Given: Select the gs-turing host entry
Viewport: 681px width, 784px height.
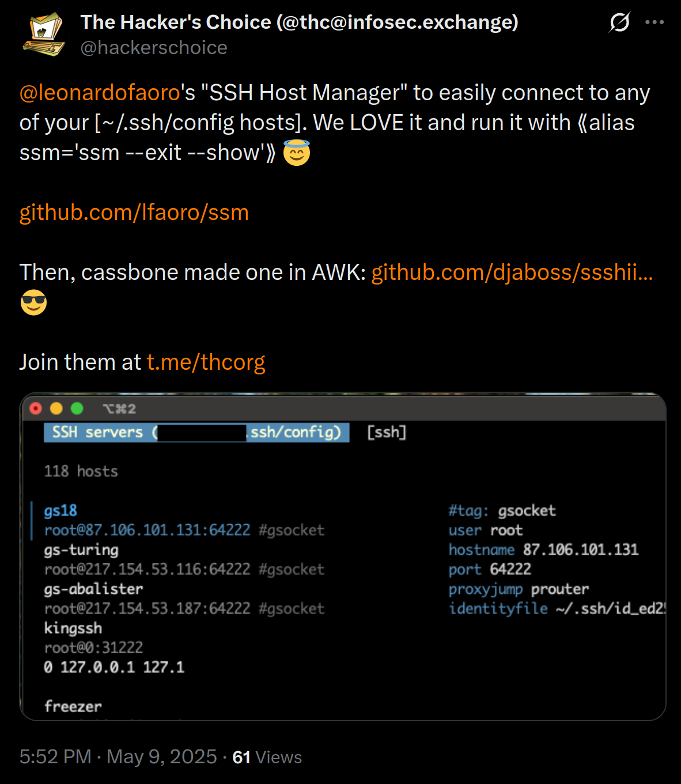Looking at the screenshot, I should pyautogui.click(x=81, y=550).
